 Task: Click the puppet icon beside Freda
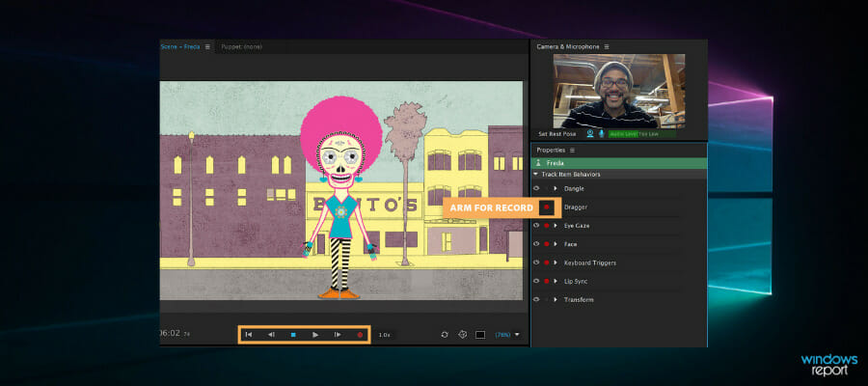[x=538, y=163]
